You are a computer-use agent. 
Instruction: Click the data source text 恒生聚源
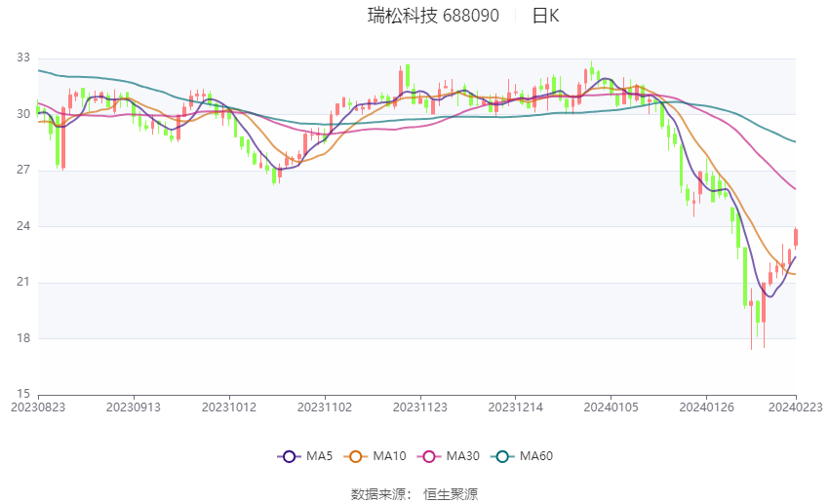[x=451, y=494]
